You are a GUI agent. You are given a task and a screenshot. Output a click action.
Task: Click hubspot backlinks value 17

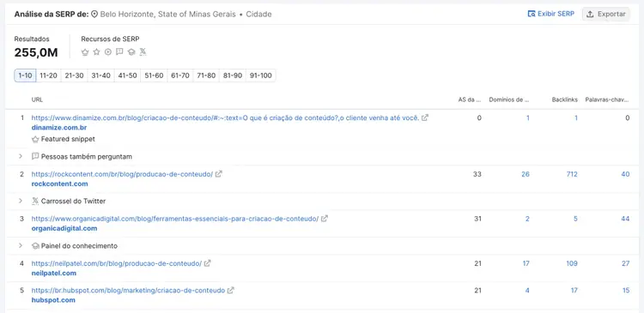coord(574,290)
